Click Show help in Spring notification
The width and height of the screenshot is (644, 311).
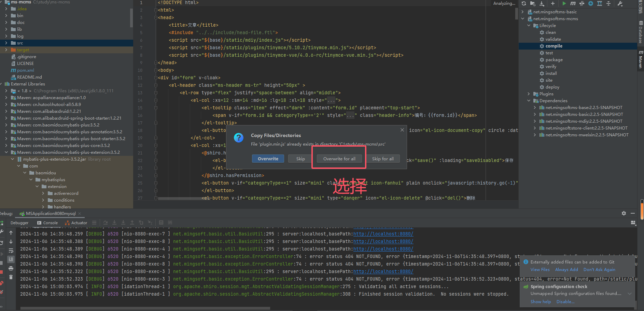pos(541,302)
